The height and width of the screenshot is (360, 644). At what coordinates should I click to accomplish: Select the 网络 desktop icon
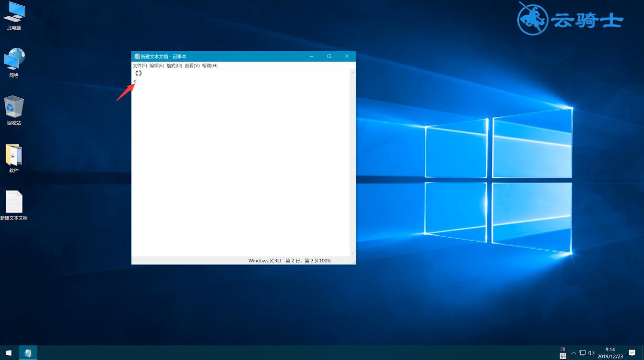pyautogui.click(x=14, y=63)
